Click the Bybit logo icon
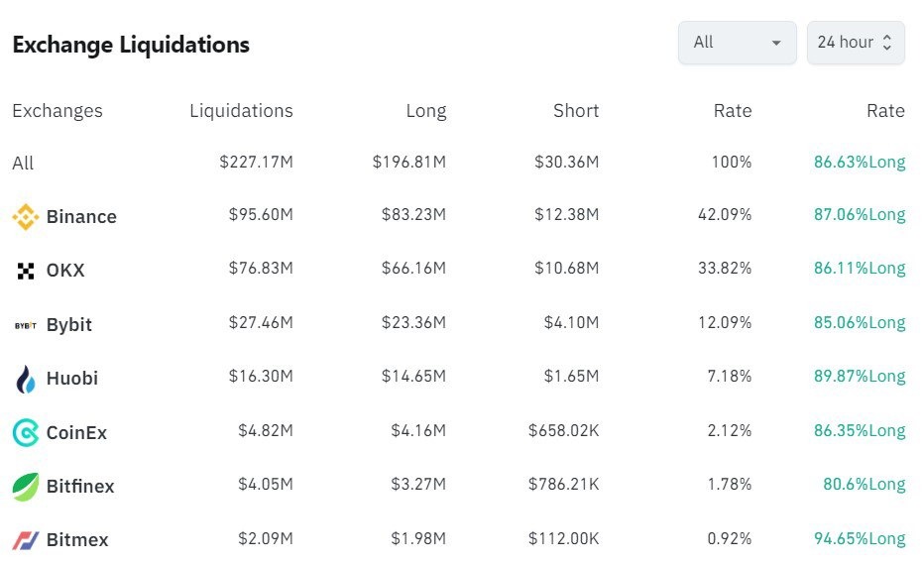Screen dimensions: 924x565 click(x=25, y=324)
